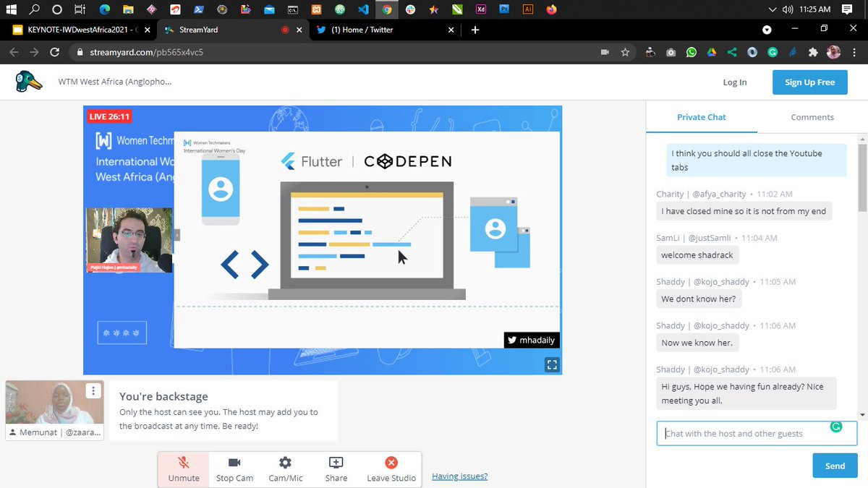Close the StreamYard browser tab
Screen dimensions: 868x488
coord(300,30)
